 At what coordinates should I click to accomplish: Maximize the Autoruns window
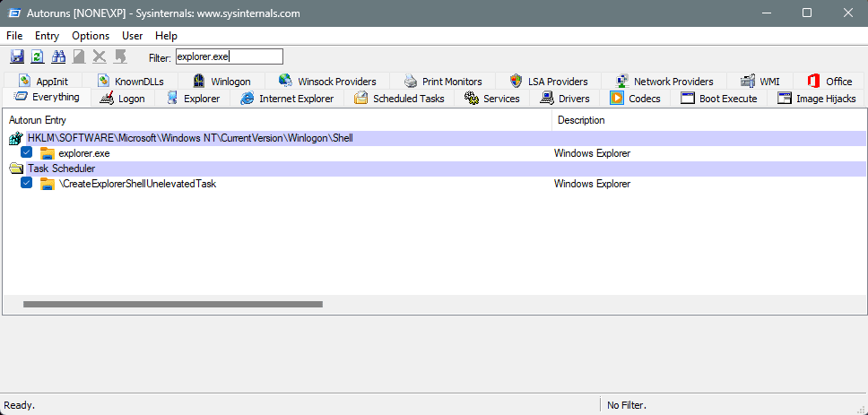pyautogui.click(x=807, y=13)
